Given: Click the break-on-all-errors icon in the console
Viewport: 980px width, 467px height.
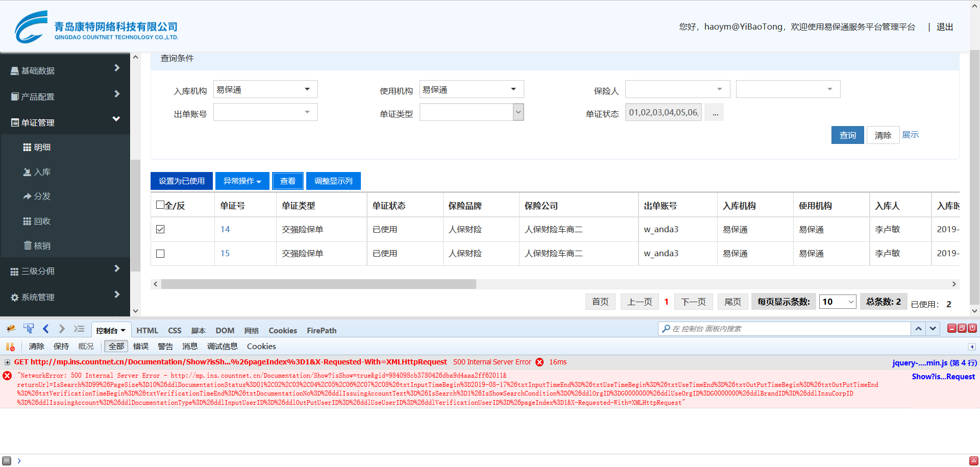Looking at the screenshot, I should coord(10,347).
